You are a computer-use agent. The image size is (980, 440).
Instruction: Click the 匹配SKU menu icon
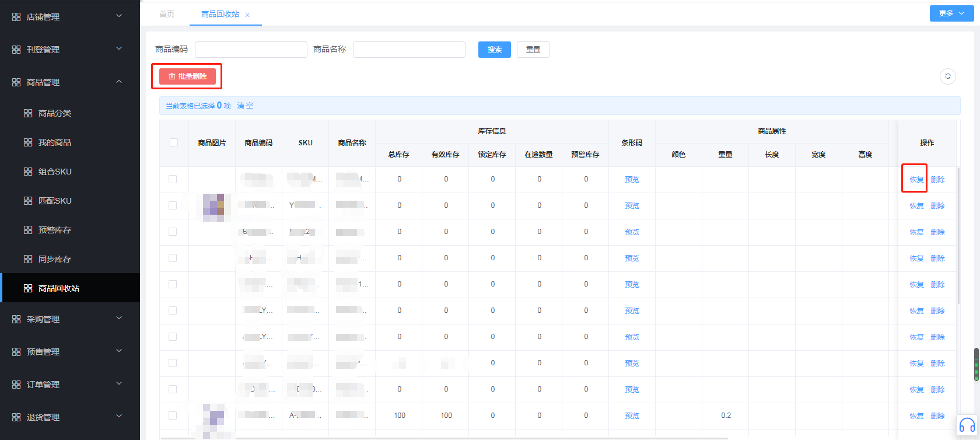28,201
